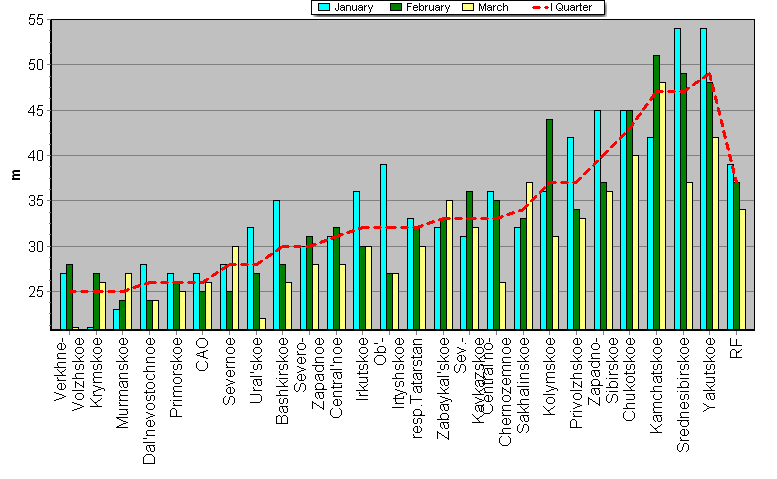Click the y-axis value 55
The width and height of the screenshot is (777, 479).
(x=37, y=20)
